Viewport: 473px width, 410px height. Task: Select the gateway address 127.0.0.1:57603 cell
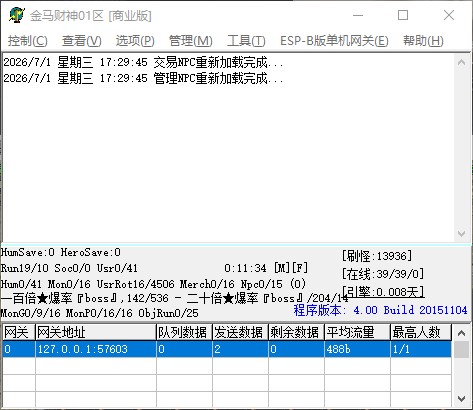point(96,349)
